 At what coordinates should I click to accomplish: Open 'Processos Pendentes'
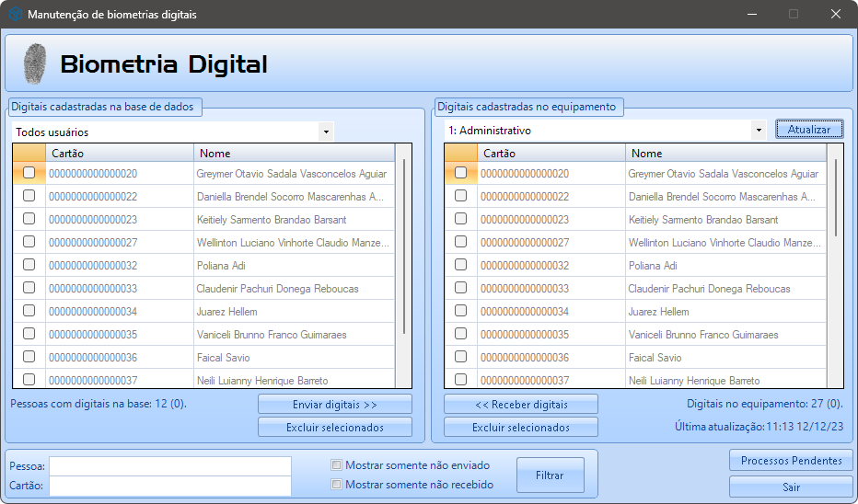[791, 460]
